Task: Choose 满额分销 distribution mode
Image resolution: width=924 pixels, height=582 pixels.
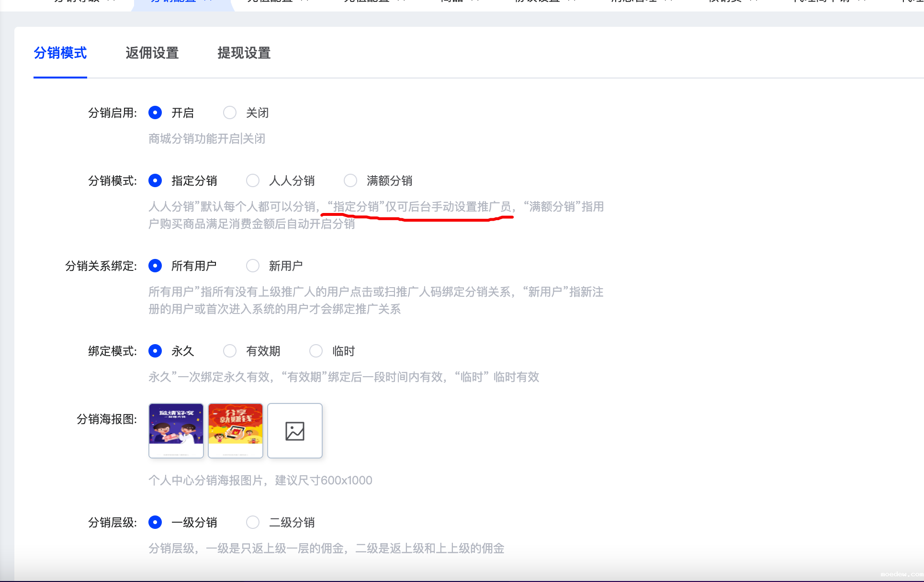Action: (350, 180)
